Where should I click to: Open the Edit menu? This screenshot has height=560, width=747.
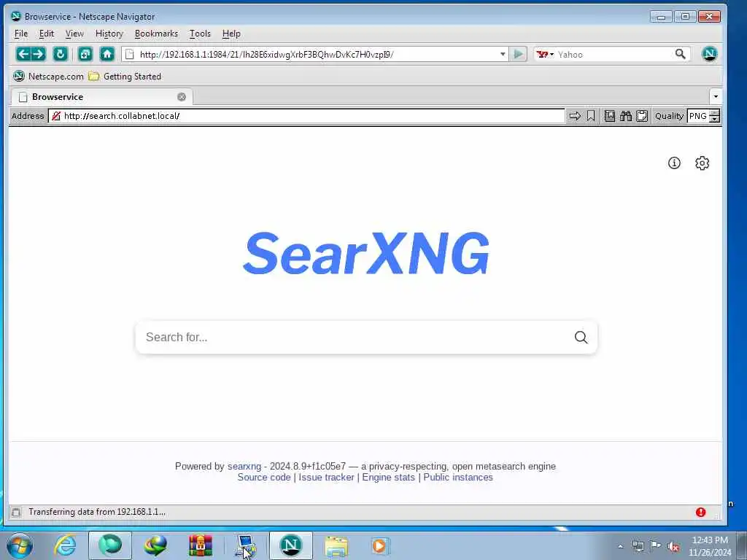46,34
